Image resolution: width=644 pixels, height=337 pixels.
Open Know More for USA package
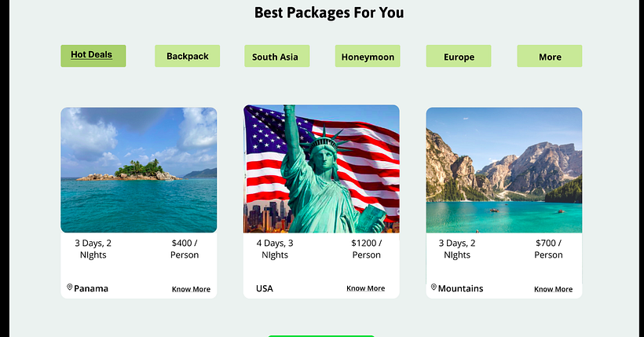point(365,288)
